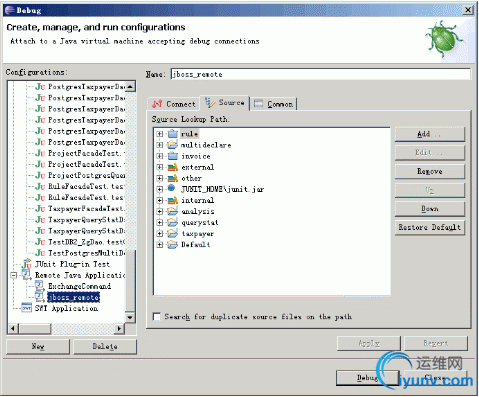Click the external library icon
The height and width of the screenshot is (397, 479).
pyautogui.click(x=173, y=167)
